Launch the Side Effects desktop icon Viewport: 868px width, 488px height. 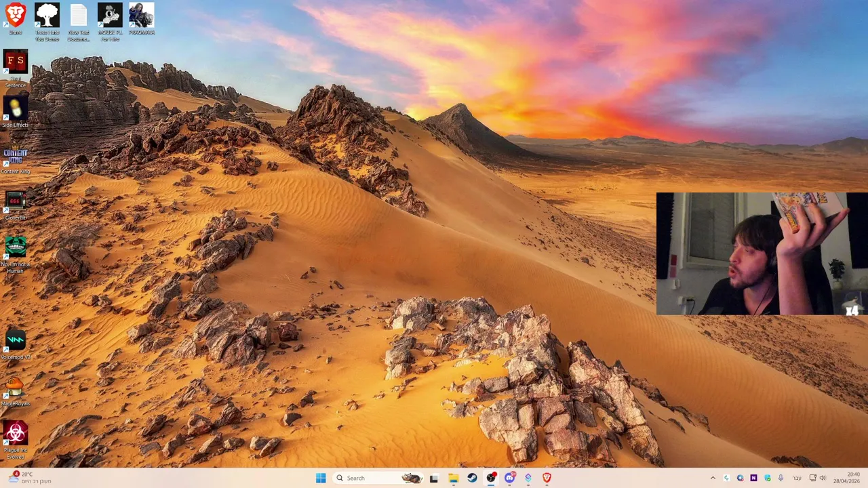point(15,112)
